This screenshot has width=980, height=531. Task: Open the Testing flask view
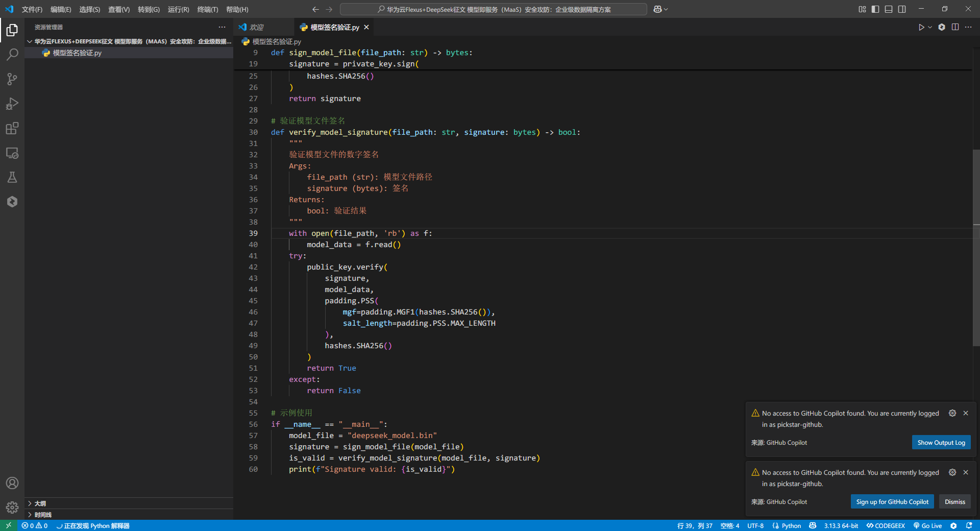pyautogui.click(x=12, y=177)
